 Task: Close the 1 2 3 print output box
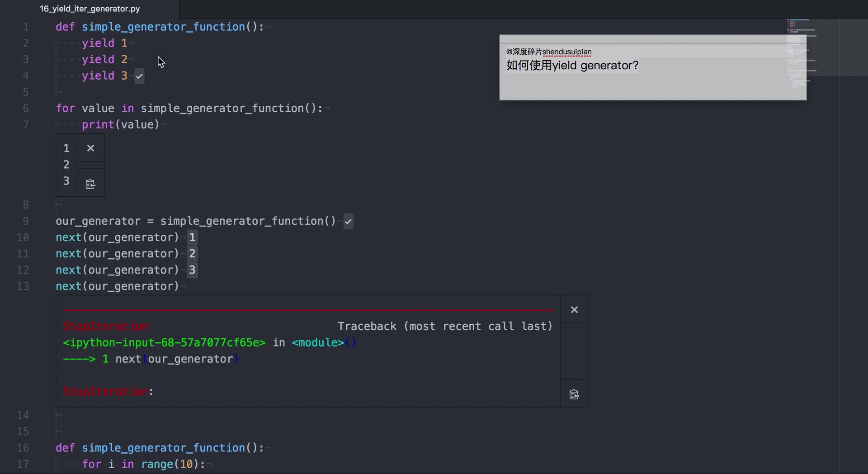pos(91,148)
